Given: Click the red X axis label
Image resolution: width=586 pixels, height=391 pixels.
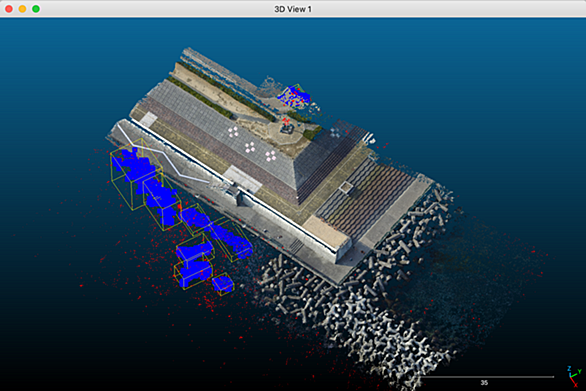Looking at the screenshot, I should 576,385.
